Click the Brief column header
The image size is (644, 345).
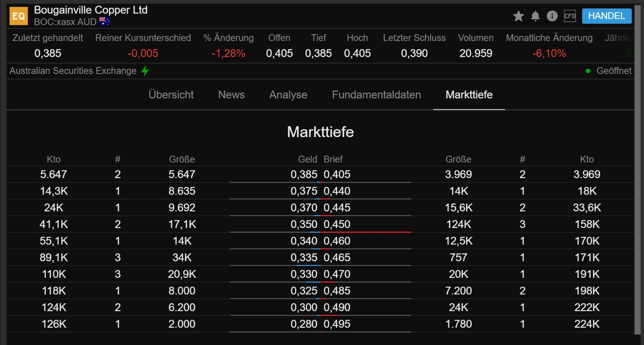point(333,159)
